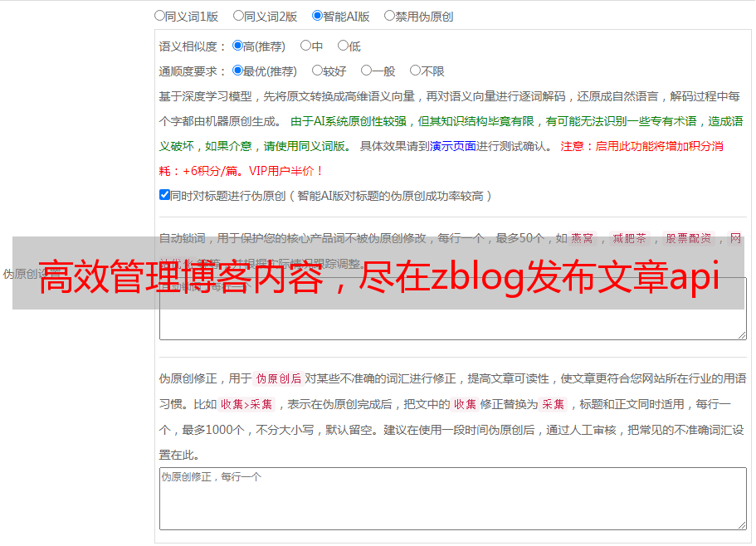
Task: Select the 同义词2版 radio option
Action: (x=238, y=16)
